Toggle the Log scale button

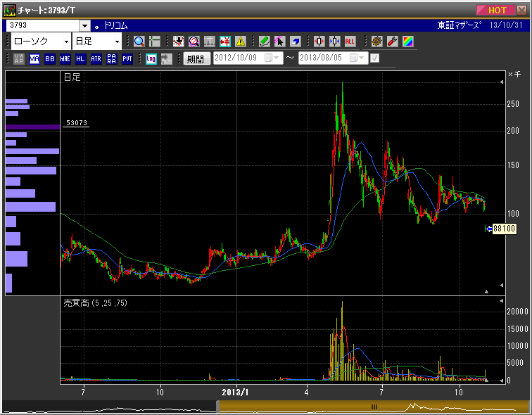pos(151,59)
